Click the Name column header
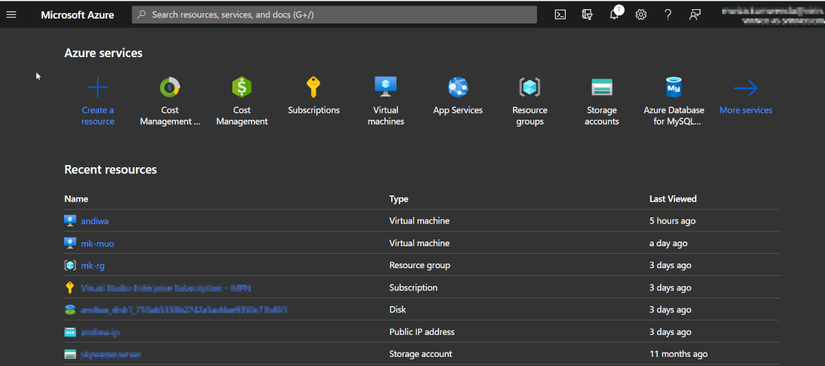Screen dimensions: 825x366 tap(76, 199)
